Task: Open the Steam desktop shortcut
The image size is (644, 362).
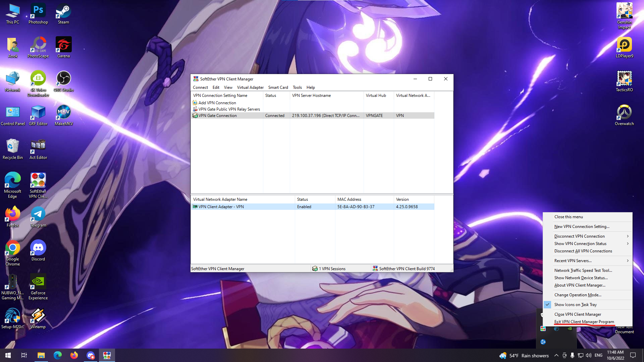Action: (x=63, y=14)
